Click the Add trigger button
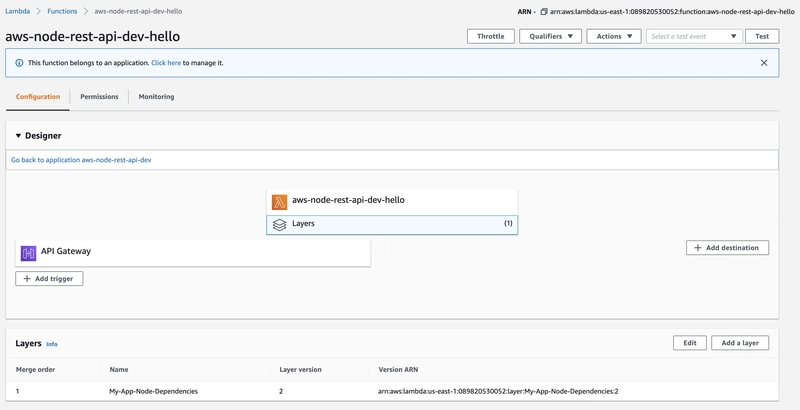Image resolution: width=800 pixels, height=410 pixels. [x=49, y=278]
